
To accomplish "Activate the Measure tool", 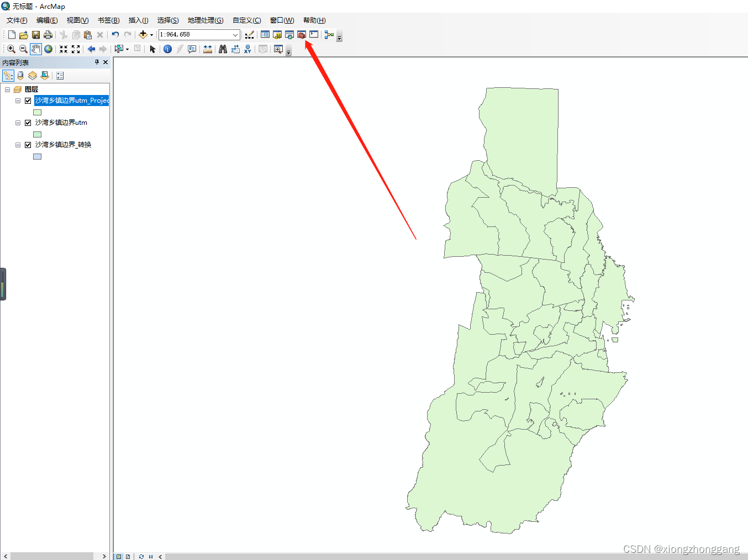I will pos(208,49).
